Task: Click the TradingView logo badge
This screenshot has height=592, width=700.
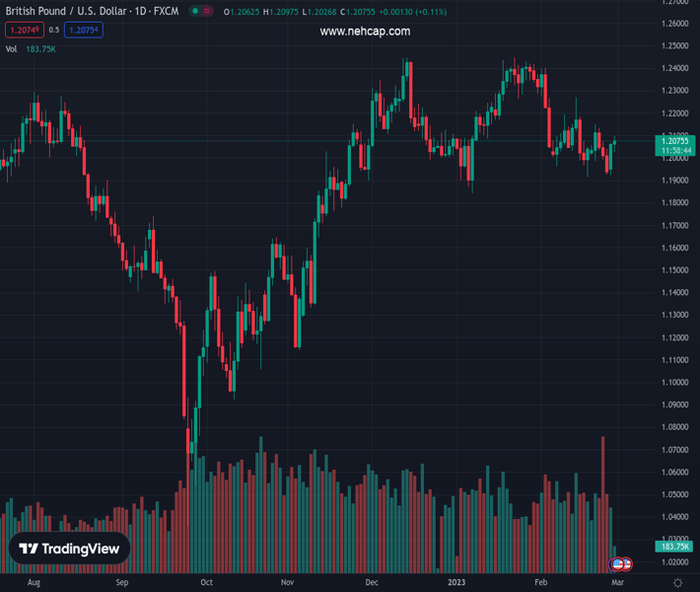Action: coord(70,550)
